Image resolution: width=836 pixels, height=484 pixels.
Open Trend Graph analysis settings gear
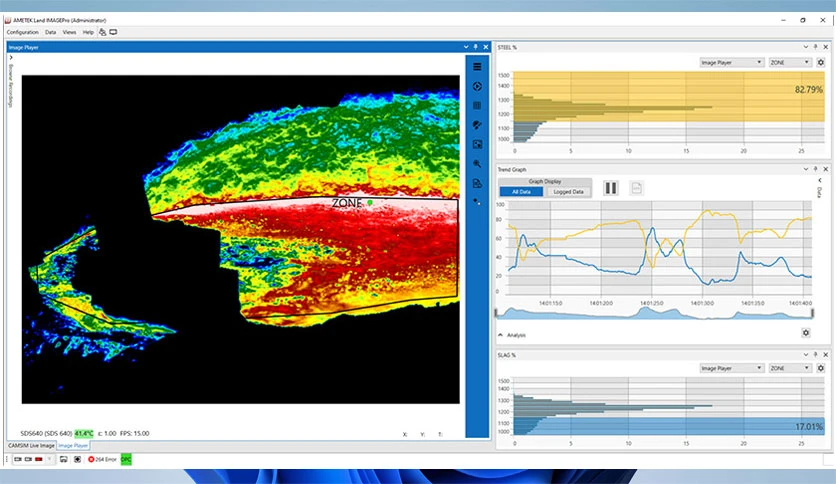806,333
